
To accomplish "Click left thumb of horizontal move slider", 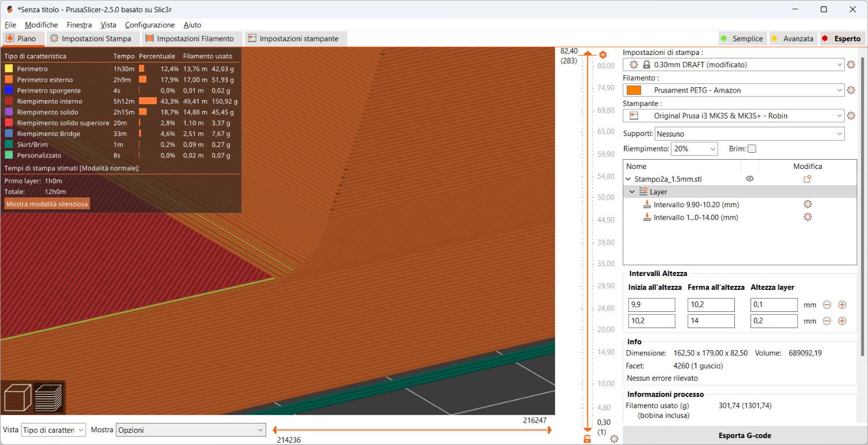I will 276,430.
